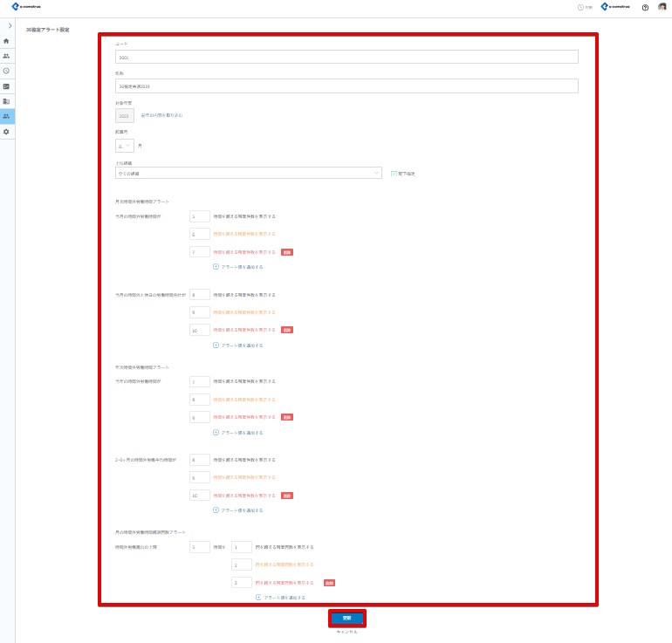Click the settings gear in sidebar
Viewport: 672px width, 643px height.
pyautogui.click(x=7, y=131)
